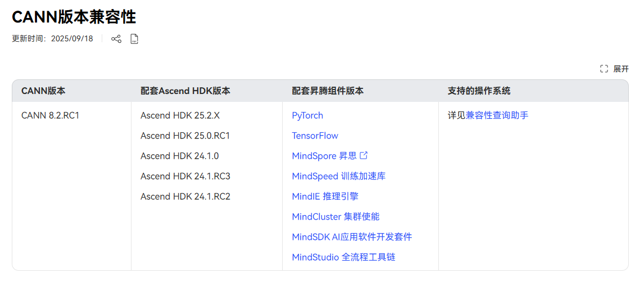
Task: Click the share icon beside the update date
Action: point(116,39)
